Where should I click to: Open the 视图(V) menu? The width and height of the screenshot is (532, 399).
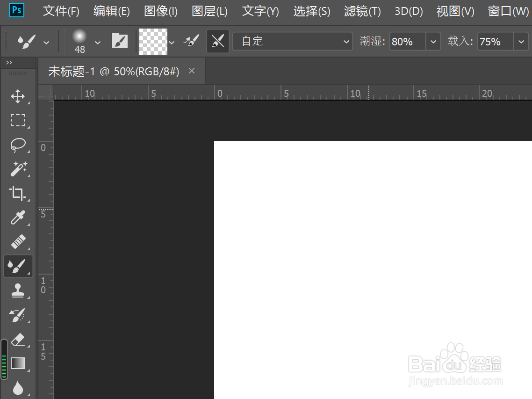(x=455, y=12)
